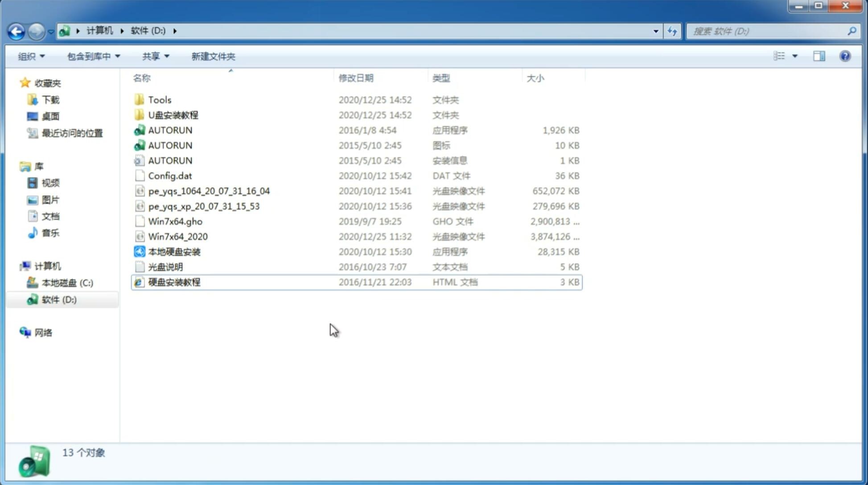Open Win7x64.gho ghost file

[175, 221]
